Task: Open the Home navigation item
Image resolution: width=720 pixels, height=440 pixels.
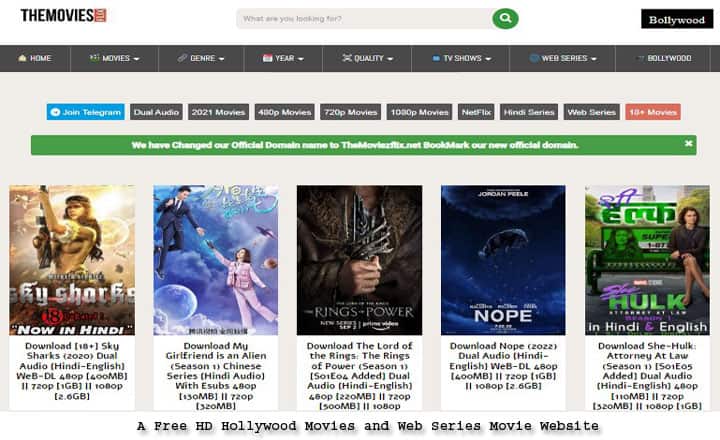Action: coord(33,58)
